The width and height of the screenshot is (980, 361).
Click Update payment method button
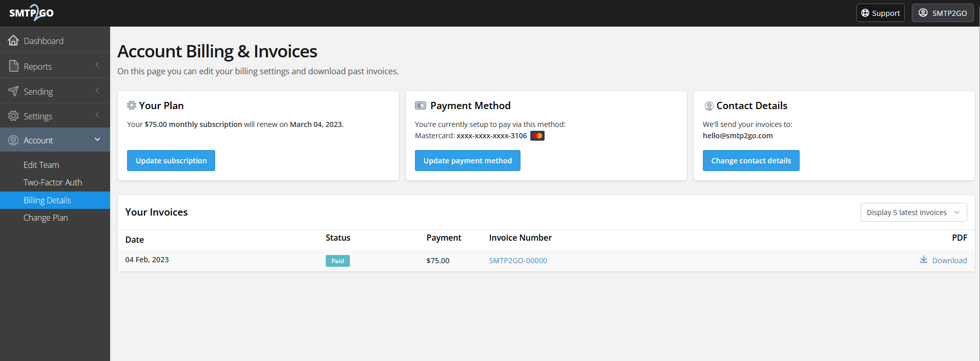click(x=468, y=160)
